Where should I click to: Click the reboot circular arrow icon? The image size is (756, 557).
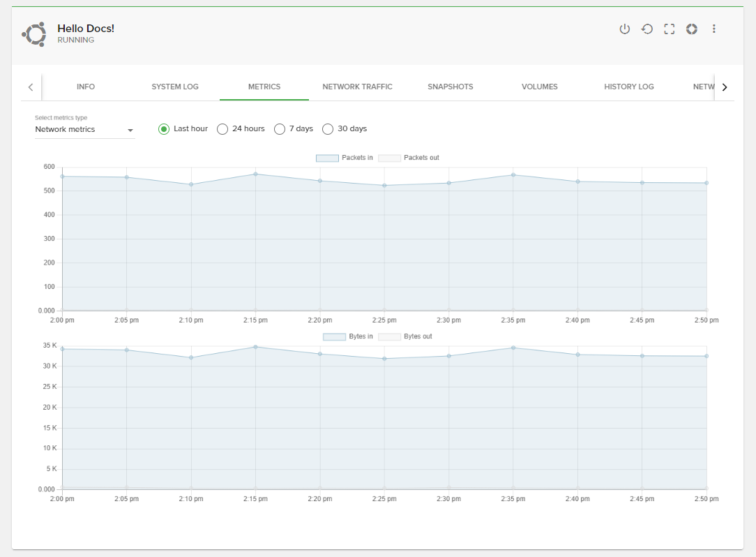pyautogui.click(x=647, y=29)
